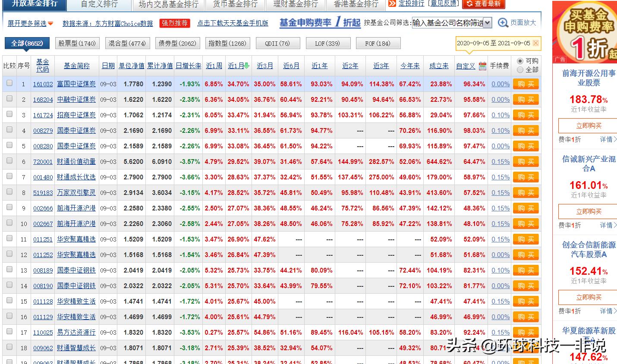The width and height of the screenshot is (617, 364).
Task: Click the orange arrow icon before 定投排行
Action: tap(392, 3)
